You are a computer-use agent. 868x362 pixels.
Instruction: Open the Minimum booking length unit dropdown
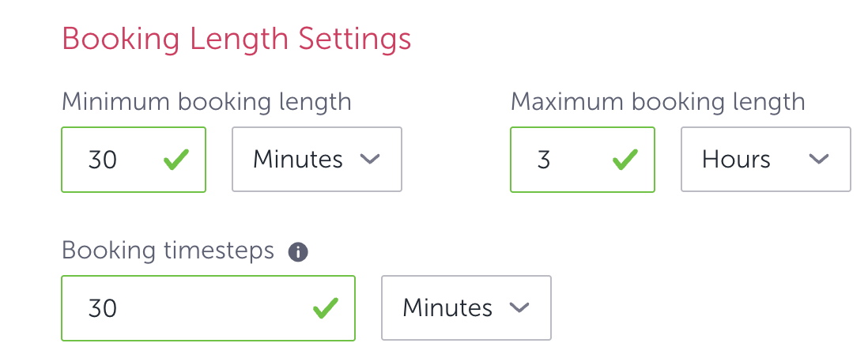tap(316, 160)
